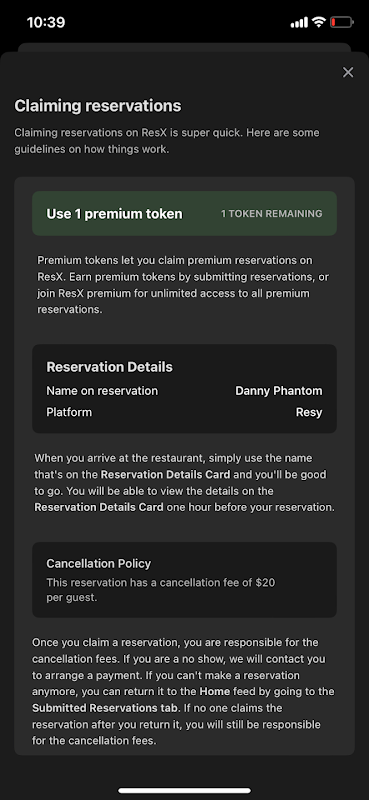Viewport: 369px width, 800px height.
Task: Select the Danny Phantom reservation name
Action: (279, 391)
